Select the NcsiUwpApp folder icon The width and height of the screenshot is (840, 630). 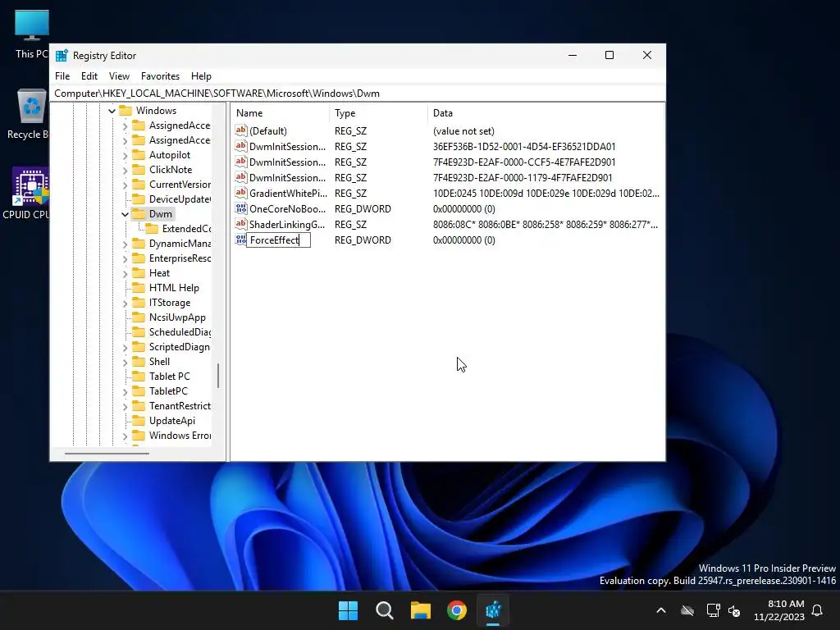tap(139, 317)
